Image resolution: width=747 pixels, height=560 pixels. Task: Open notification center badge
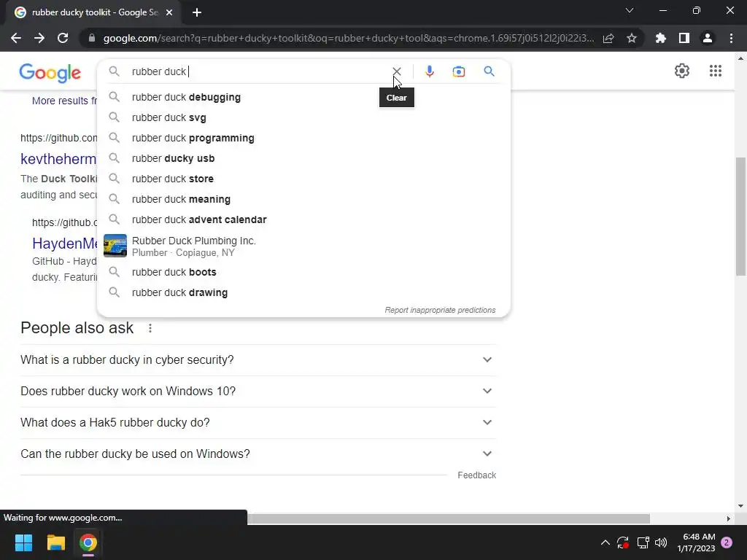[727, 542]
